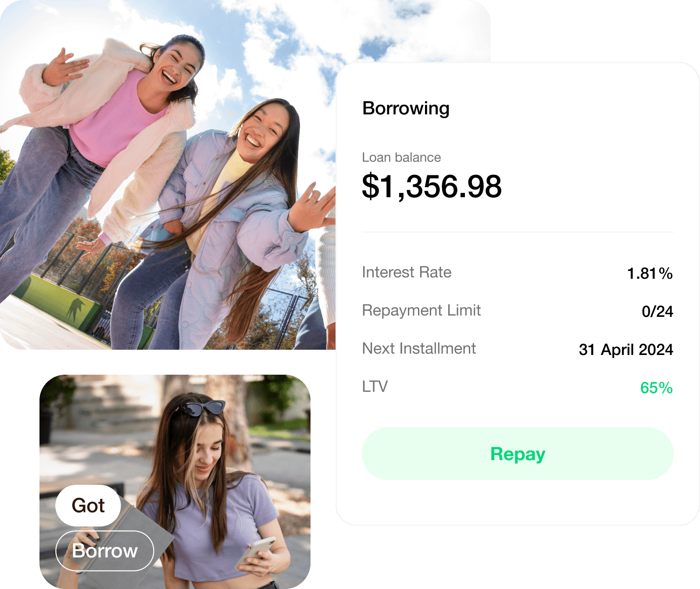Click the $1,356.98 loan balance amount
Viewport: 700px width, 589px height.
(x=432, y=186)
